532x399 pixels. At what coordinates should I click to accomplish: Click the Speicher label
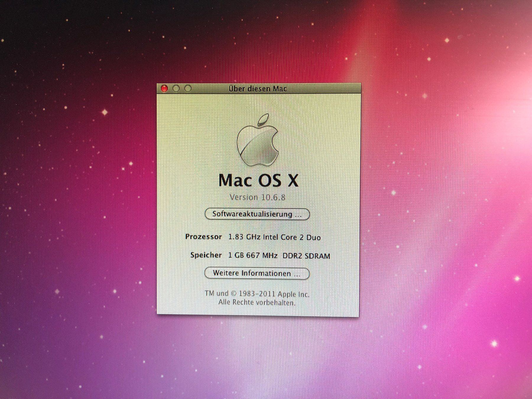point(206,255)
